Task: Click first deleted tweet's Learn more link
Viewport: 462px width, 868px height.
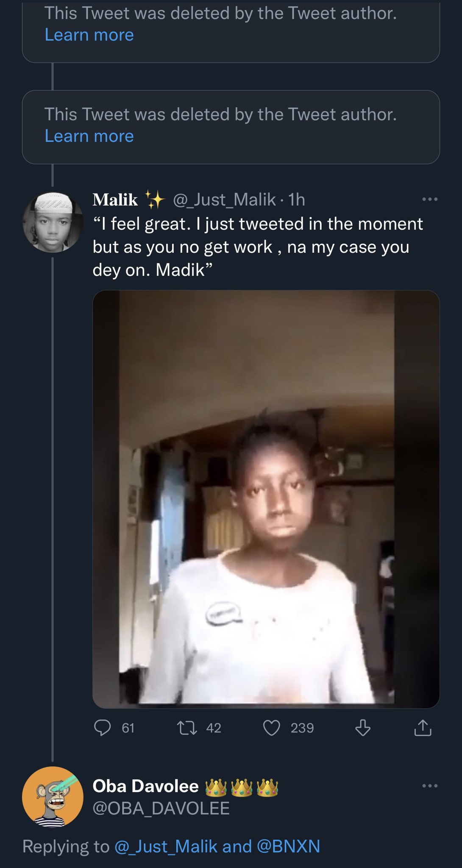Action: point(89,35)
